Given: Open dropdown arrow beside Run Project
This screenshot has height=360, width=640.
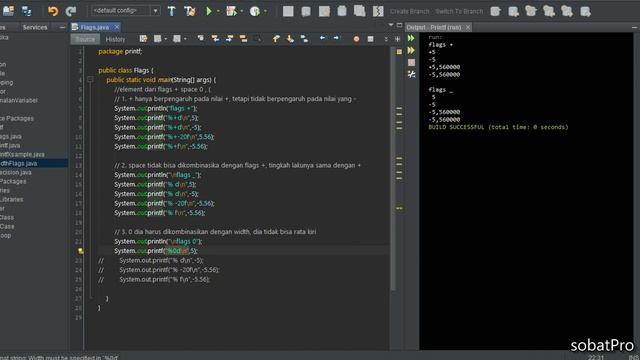Looking at the screenshot, I should 218,11.
